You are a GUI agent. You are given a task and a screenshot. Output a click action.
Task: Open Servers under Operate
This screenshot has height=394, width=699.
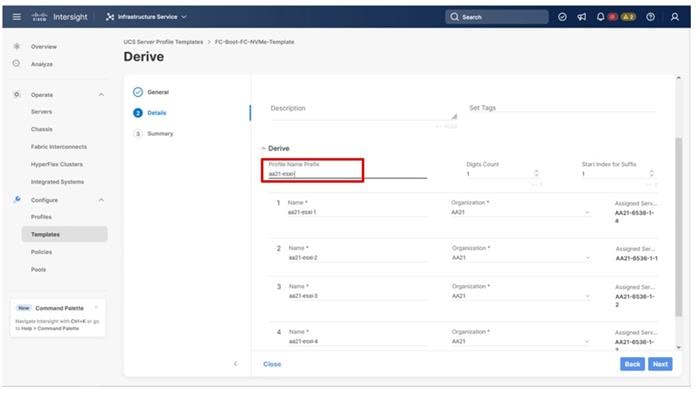41,111
